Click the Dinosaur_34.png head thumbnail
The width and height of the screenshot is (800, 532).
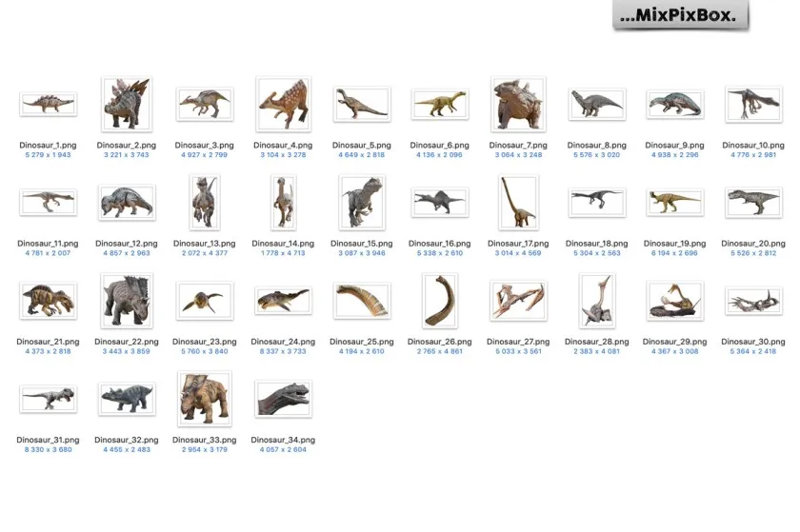pyautogui.click(x=283, y=399)
